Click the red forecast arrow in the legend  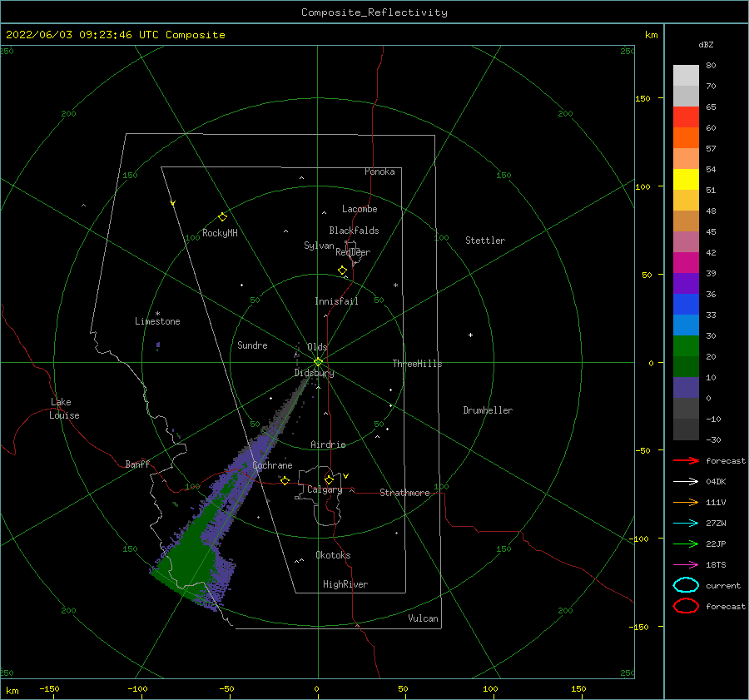pyautogui.click(x=686, y=460)
